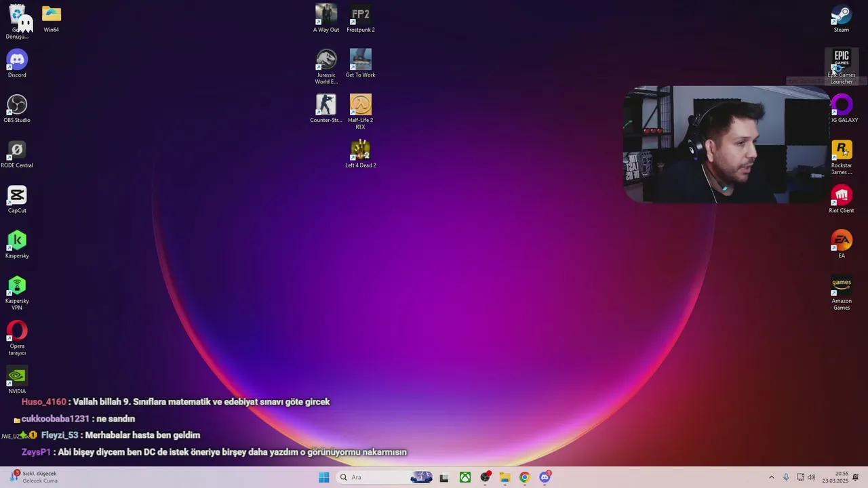Screen dimensions: 868x488
Task: Expand the hidden system tray icons chevron
Action: click(x=771, y=477)
